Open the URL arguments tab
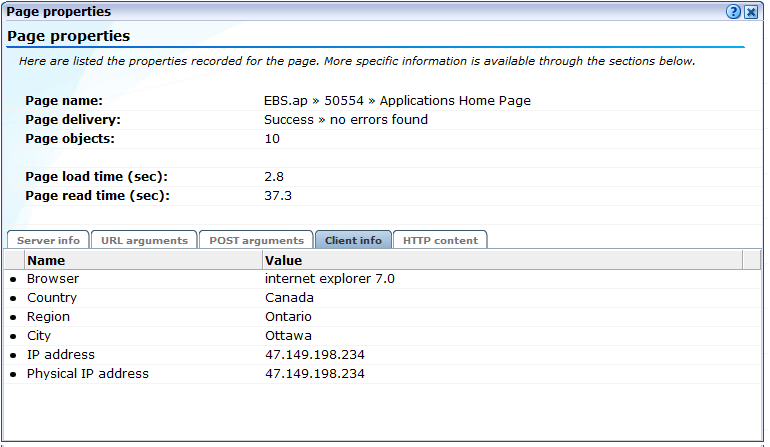The image size is (770, 447). click(x=144, y=240)
